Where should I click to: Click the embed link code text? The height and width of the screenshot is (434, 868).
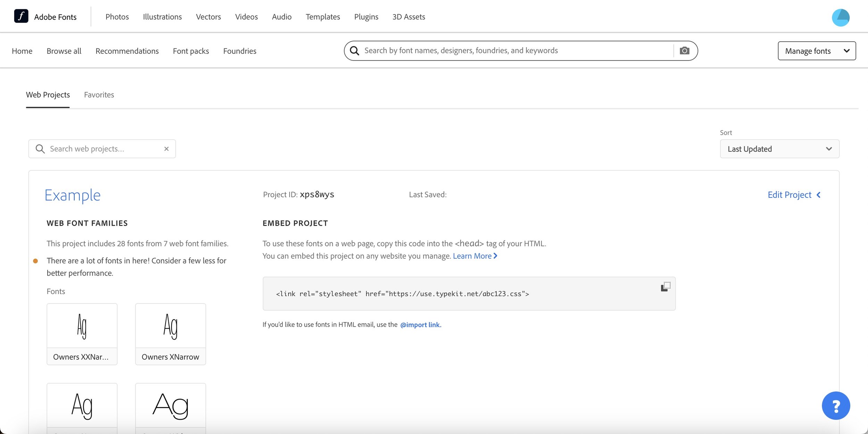[402, 294]
